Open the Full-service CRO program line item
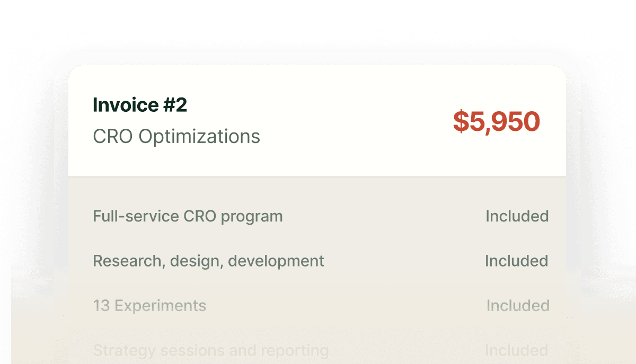 pos(188,216)
